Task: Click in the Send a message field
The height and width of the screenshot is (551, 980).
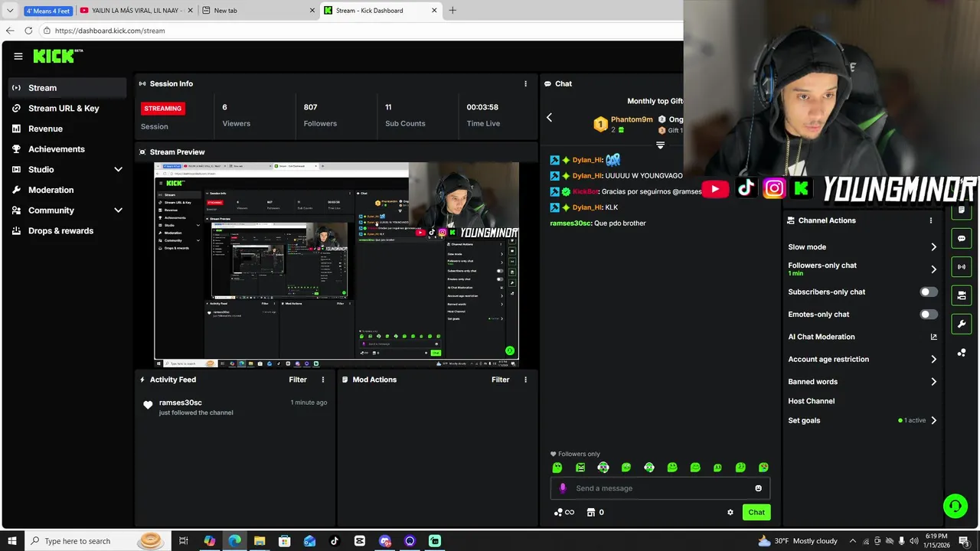Action: coord(660,488)
